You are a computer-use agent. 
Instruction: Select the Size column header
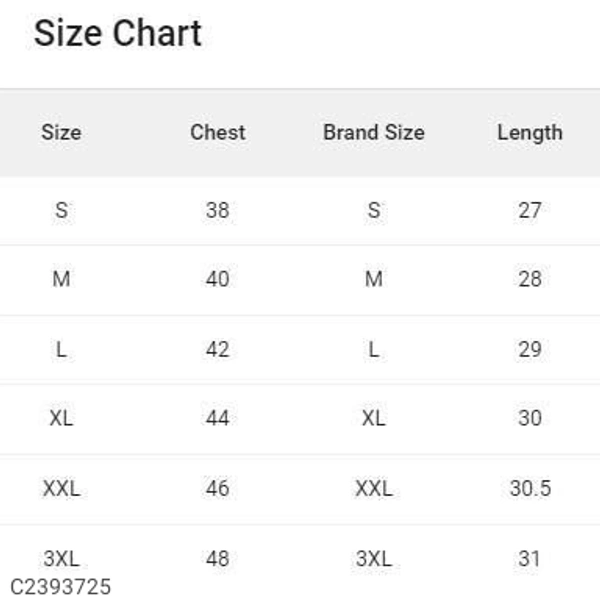[61, 132]
